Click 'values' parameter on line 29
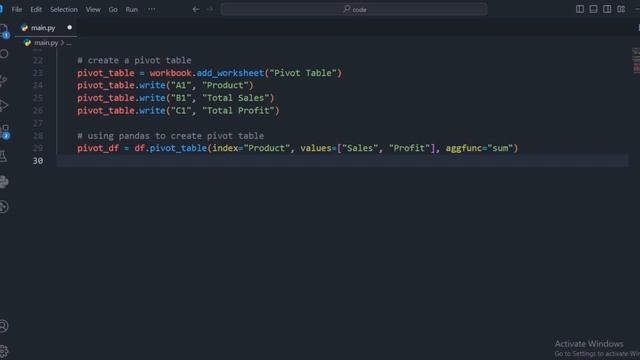Screen dimensions: 640x360 316,148
